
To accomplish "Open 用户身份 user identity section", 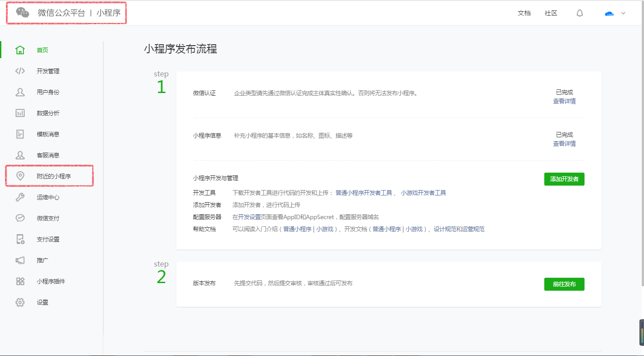I will tap(20, 92).
